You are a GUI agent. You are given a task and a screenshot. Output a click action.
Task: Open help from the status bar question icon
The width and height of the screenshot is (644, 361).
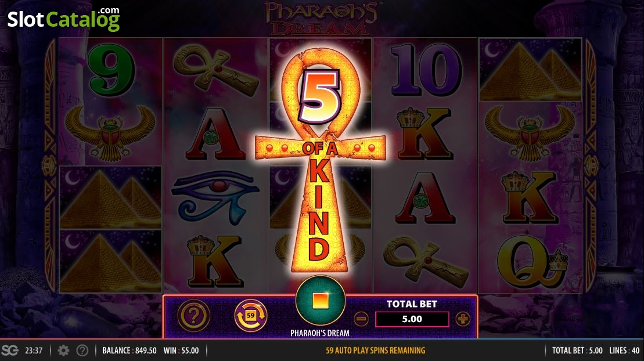(x=82, y=351)
